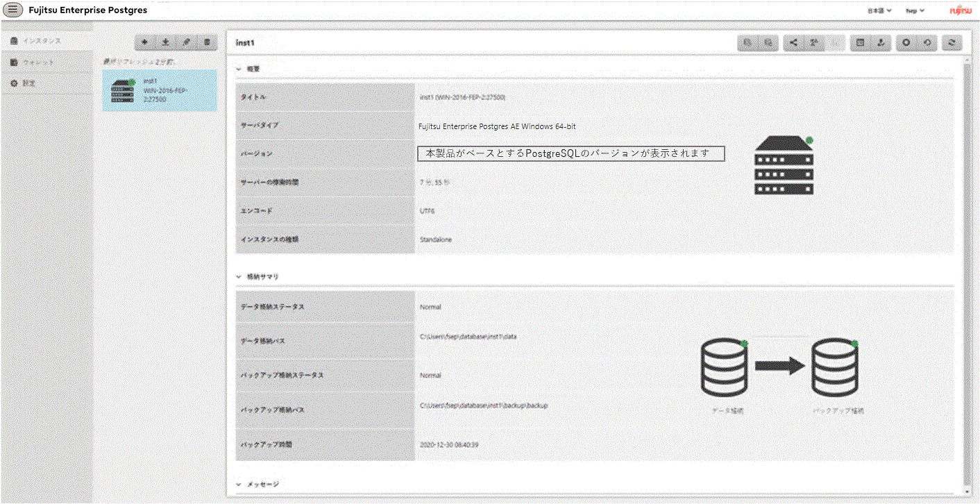980x504 pixels.
Task: Click the restore database icon
Action: [x=768, y=43]
